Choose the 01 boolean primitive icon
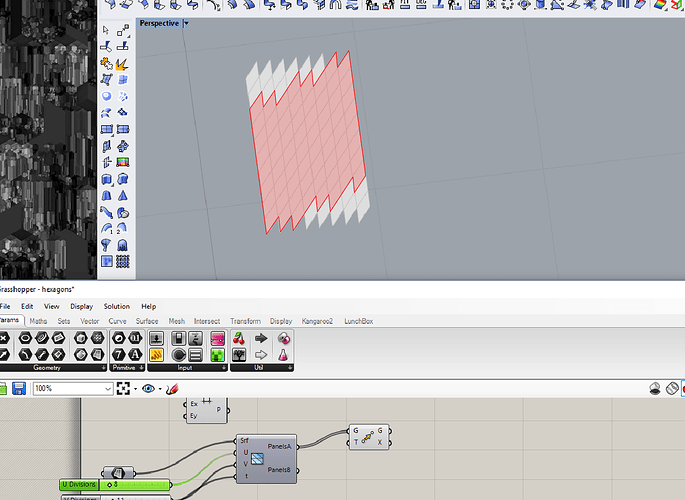The width and height of the screenshot is (685, 500). pyautogui.click(x=135, y=338)
